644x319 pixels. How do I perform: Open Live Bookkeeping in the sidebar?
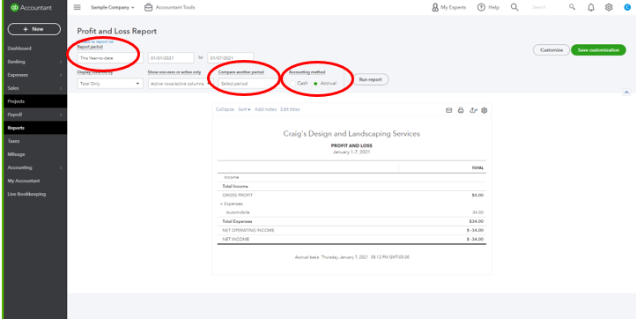tap(26, 194)
